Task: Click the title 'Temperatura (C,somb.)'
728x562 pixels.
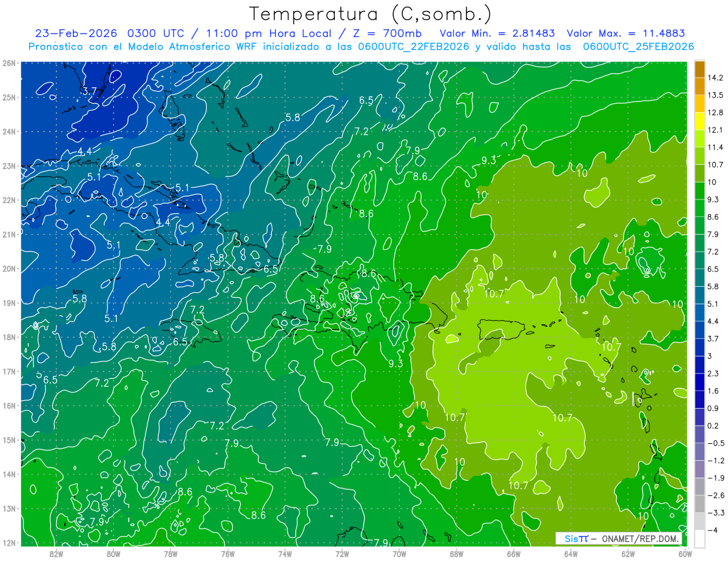Action: [x=371, y=15]
